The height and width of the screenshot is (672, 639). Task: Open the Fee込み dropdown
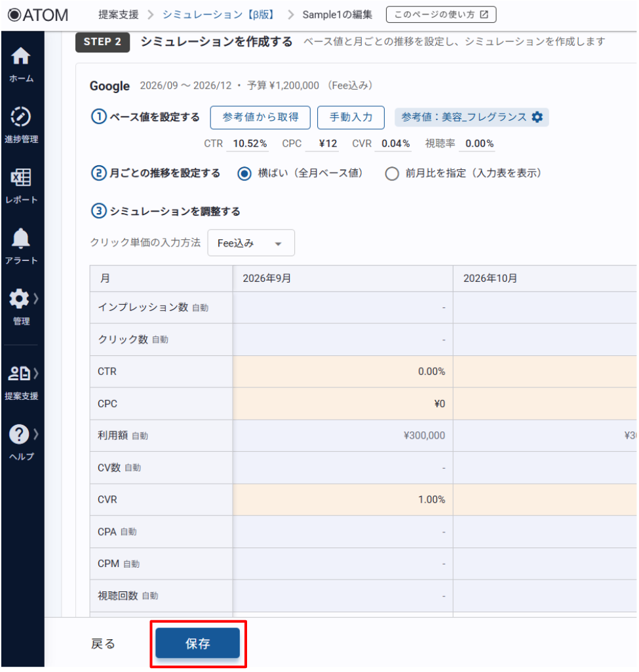point(251,243)
